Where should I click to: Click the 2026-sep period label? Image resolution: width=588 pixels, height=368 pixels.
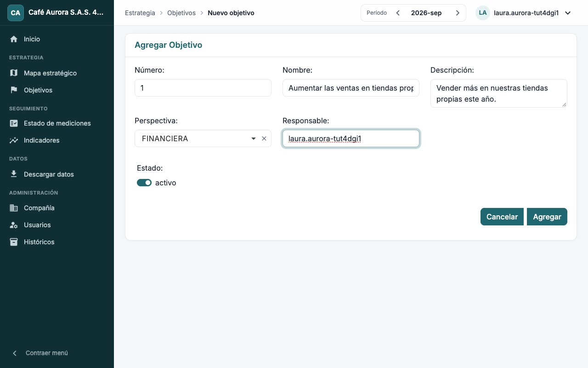[426, 13]
